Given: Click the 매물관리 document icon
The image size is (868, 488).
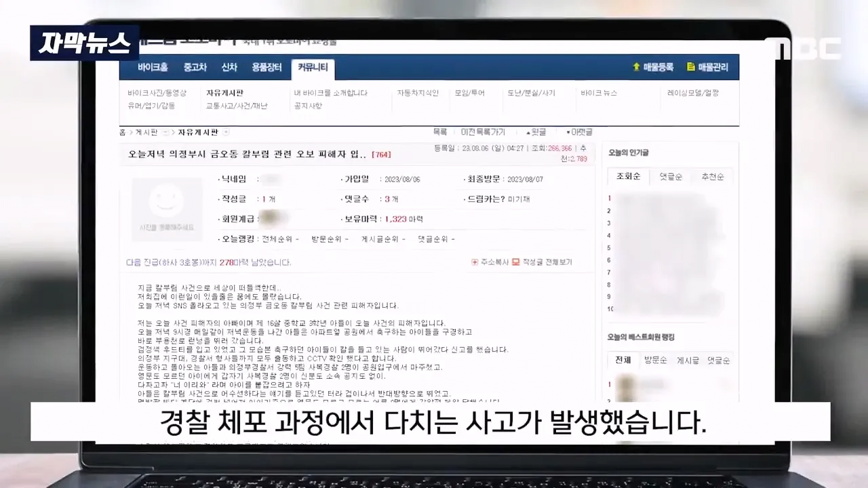Looking at the screenshot, I should (690, 67).
